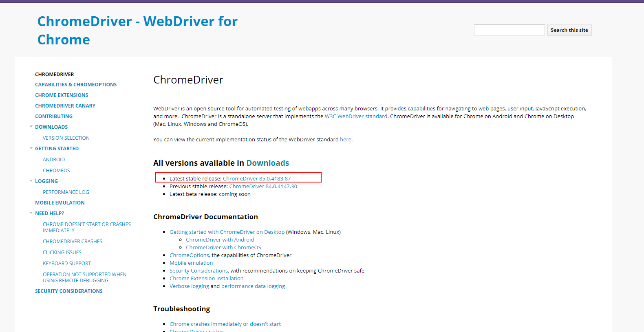
Task: Open Performance Log sidebar item
Action: pyautogui.click(x=66, y=192)
